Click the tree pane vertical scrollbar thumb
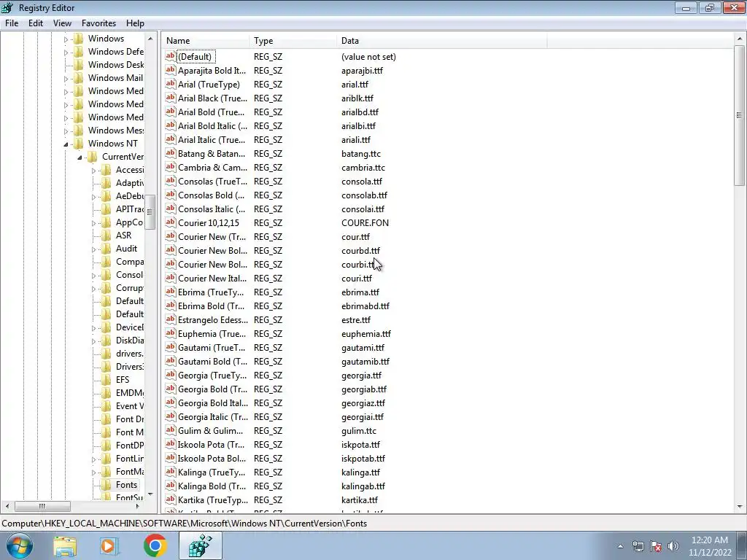 tap(150, 212)
